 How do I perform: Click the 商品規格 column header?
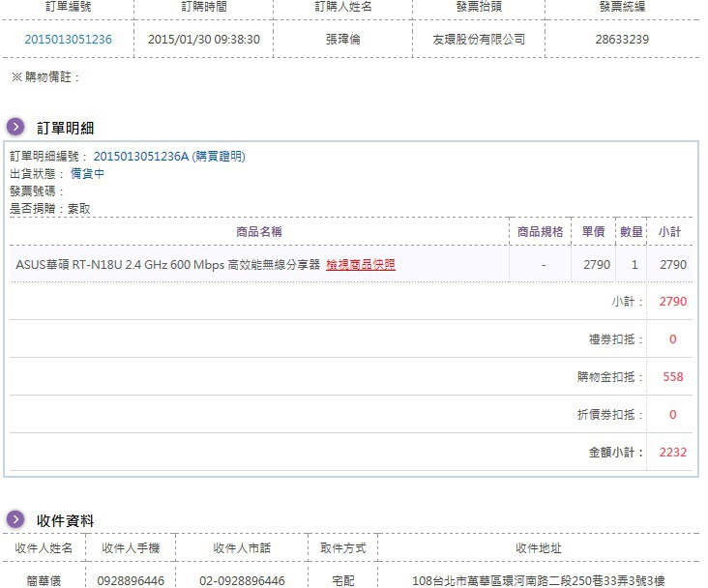(x=540, y=232)
